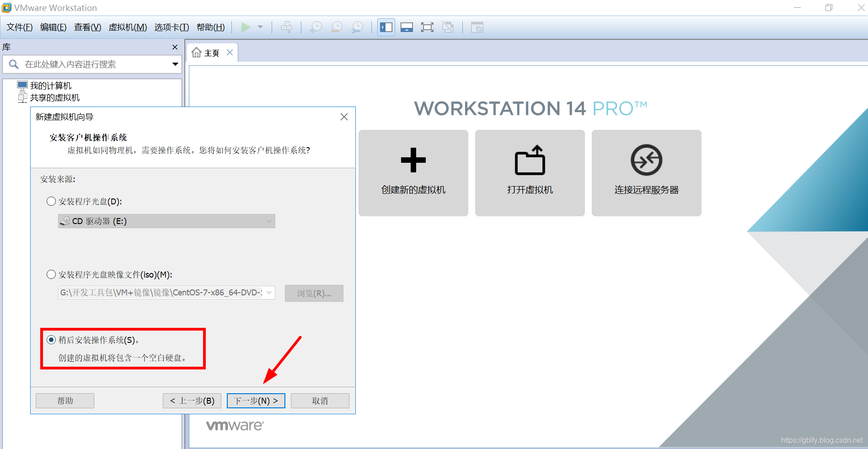Click the Unity mode toolbar icon
This screenshot has width=868, height=449.
click(x=448, y=27)
